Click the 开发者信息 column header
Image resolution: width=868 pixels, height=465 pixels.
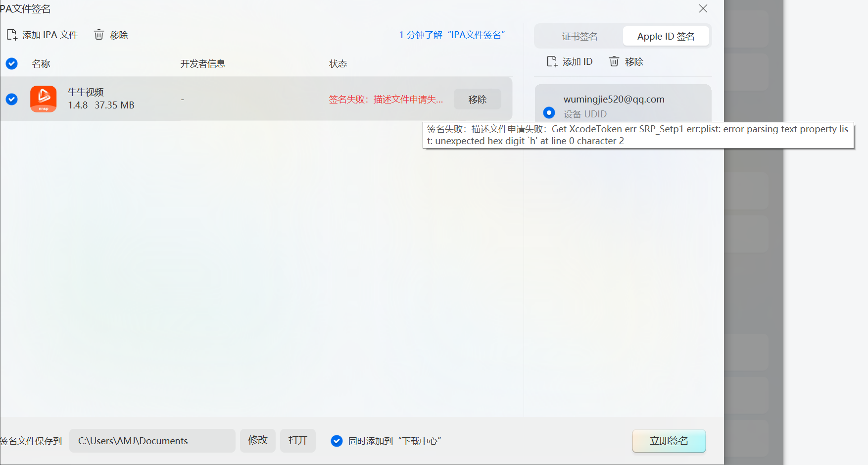pyautogui.click(x=203, y=64)
